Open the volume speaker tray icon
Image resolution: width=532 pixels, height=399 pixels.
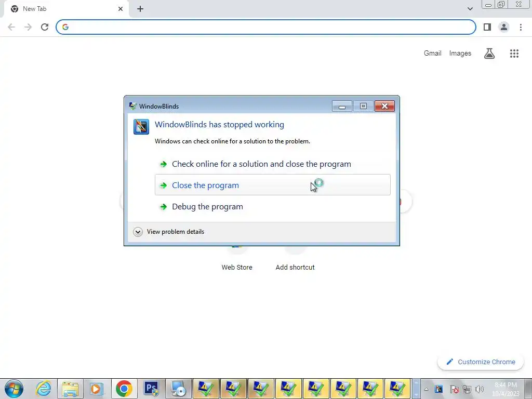[480, 389]
